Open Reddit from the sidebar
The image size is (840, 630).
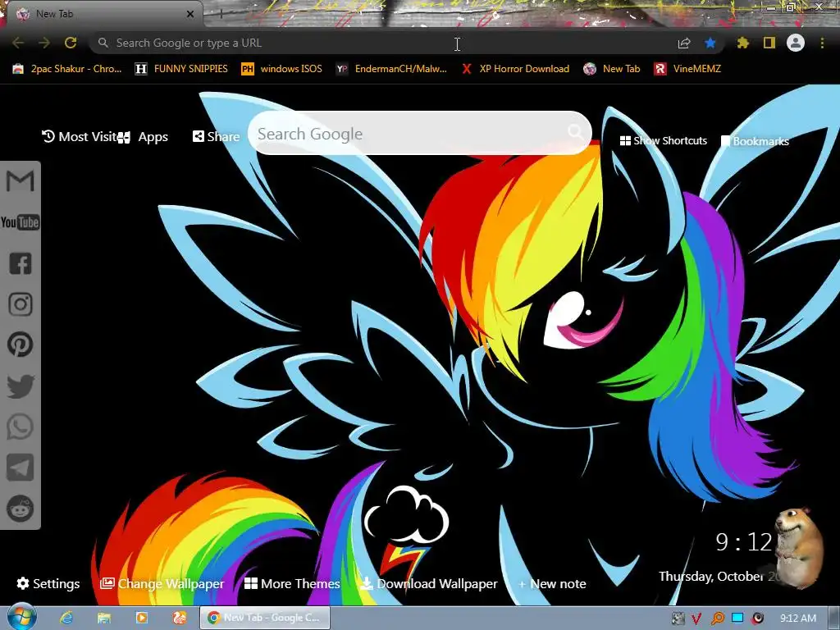[21, 509]
